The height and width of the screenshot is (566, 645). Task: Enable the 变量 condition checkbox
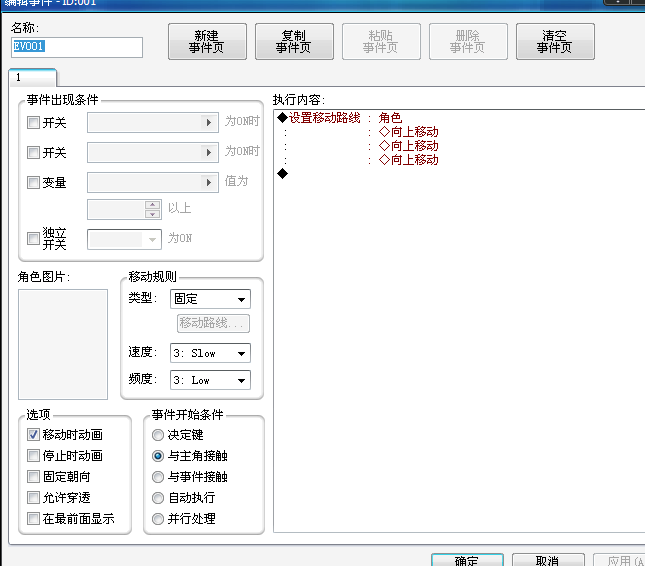click(33, 183)
